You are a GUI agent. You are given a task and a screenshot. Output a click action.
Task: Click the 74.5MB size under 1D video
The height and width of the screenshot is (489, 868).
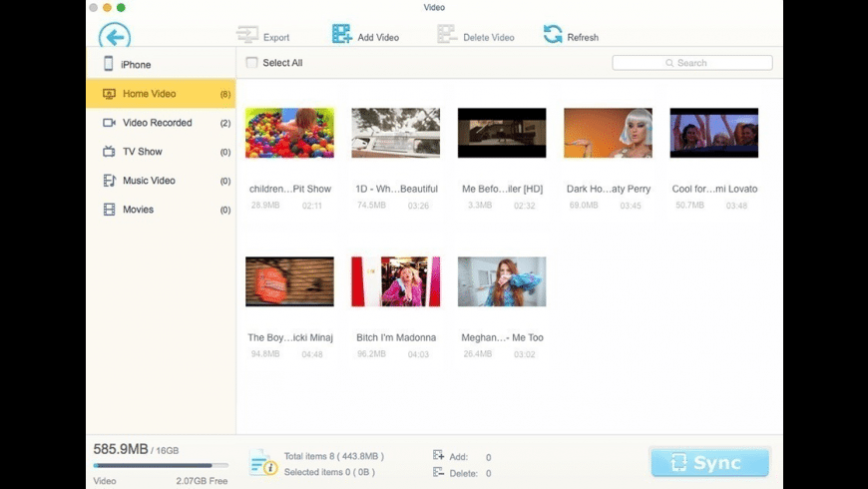[x=371, y=205]
